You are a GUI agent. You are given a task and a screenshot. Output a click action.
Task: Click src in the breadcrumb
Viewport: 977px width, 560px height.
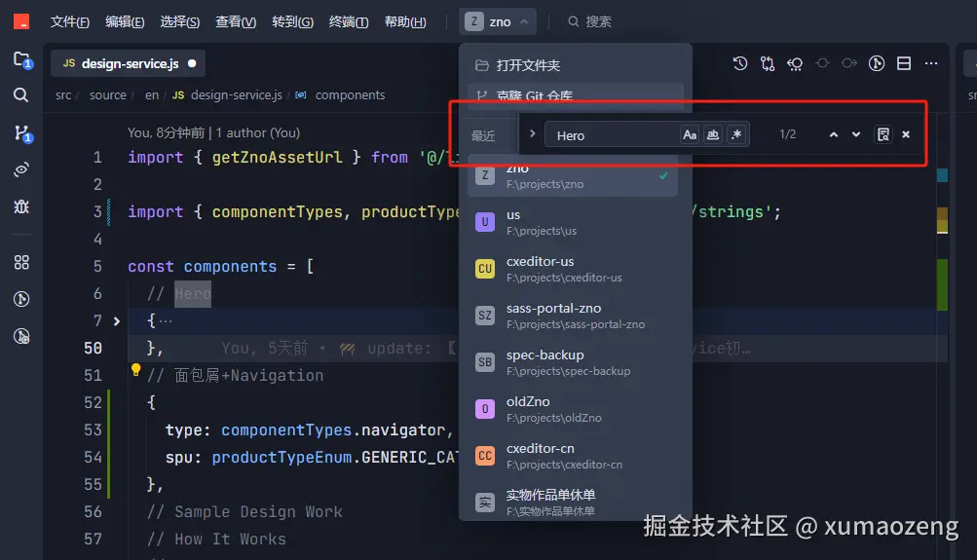tap(63, 95)
